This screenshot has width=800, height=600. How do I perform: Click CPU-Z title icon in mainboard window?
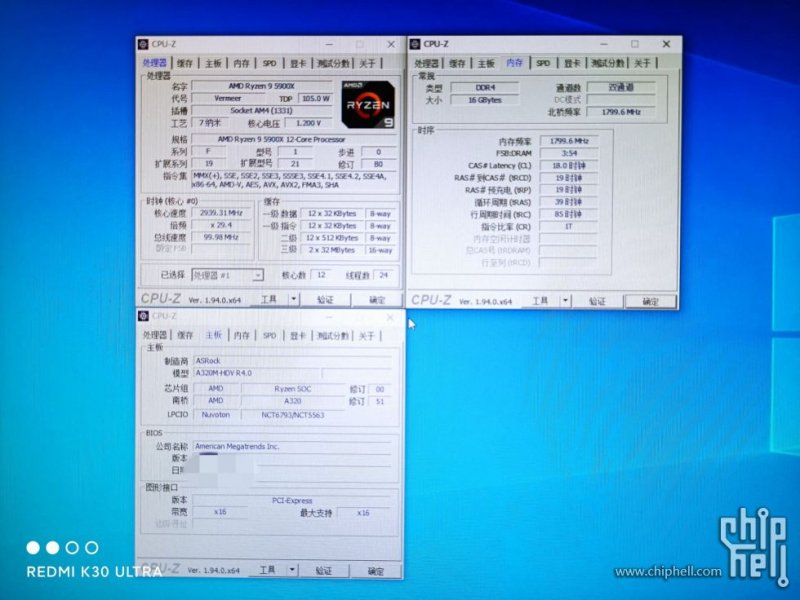pyautogui.click(x=144, y=316)
